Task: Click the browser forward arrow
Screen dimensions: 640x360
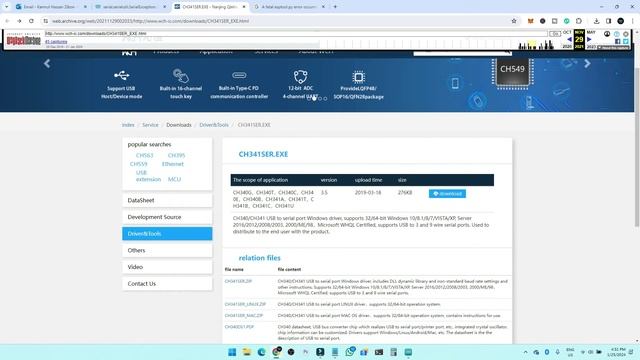Action: tap(19, 21)
